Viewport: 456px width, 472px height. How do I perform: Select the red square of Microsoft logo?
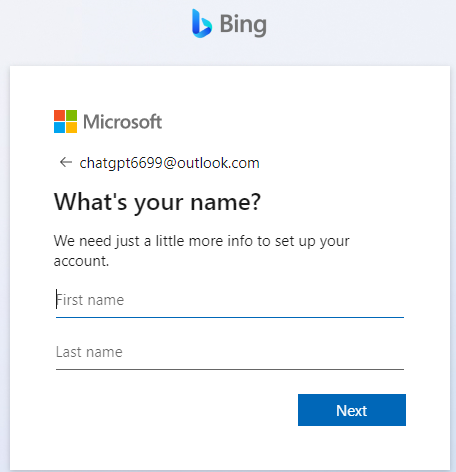click(59, 116)
